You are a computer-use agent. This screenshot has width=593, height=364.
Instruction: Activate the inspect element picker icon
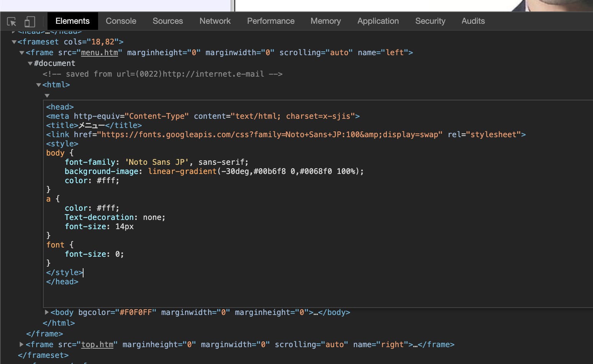tap(11, 21)
